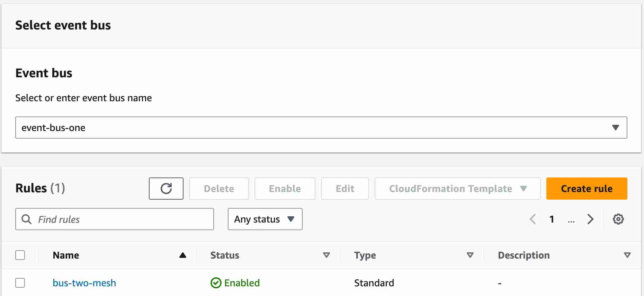Sort rules by Name ascending arrow
Image resolution: width=644 pixels, height=296 pixels.
click(x=183, y=255)
